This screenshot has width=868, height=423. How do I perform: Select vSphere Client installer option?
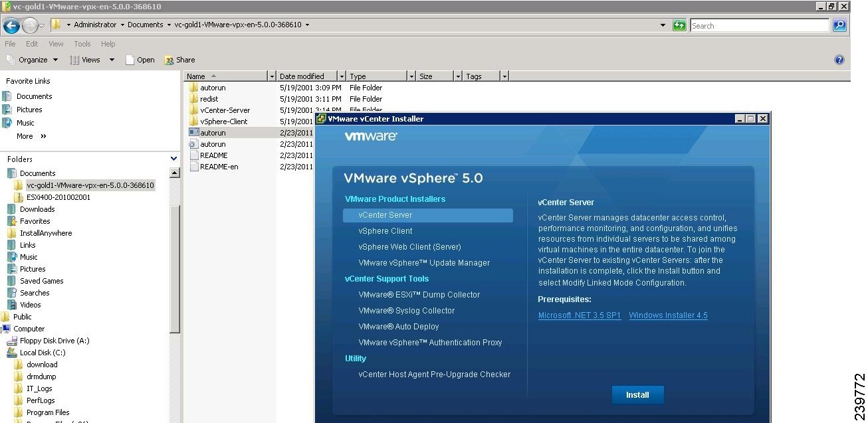pos(385,231)
